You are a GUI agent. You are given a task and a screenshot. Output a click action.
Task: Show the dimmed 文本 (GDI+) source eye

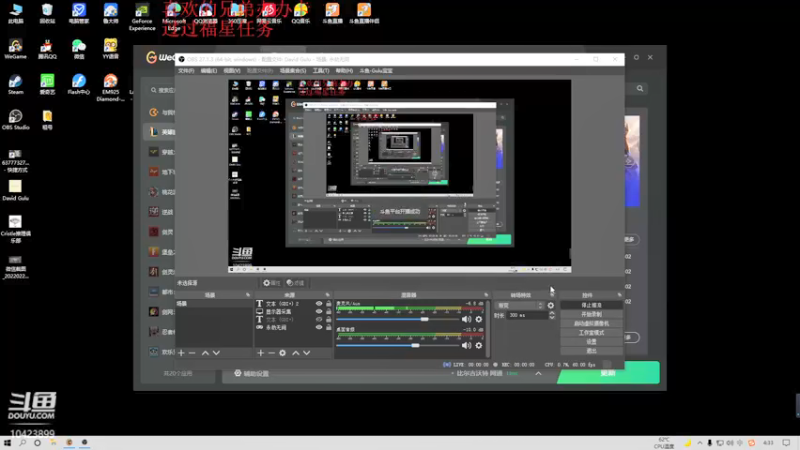coord(319,319)
